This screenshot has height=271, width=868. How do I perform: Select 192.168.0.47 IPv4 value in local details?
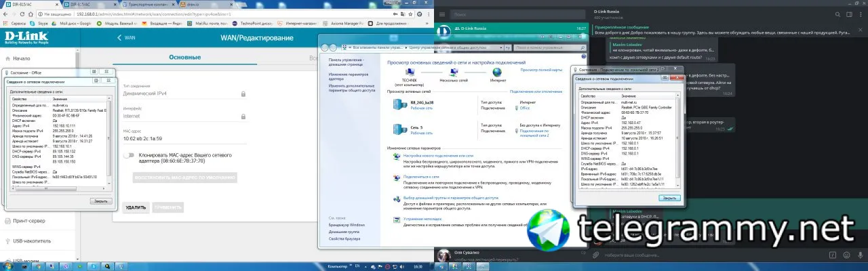631,123
